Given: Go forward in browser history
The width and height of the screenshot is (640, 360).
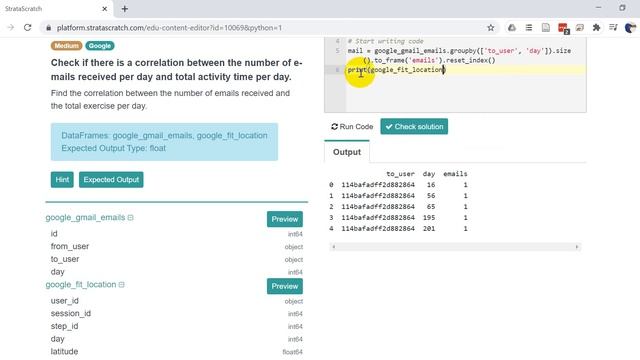Looking at the screenshot, I should click(x=11, y=28).
